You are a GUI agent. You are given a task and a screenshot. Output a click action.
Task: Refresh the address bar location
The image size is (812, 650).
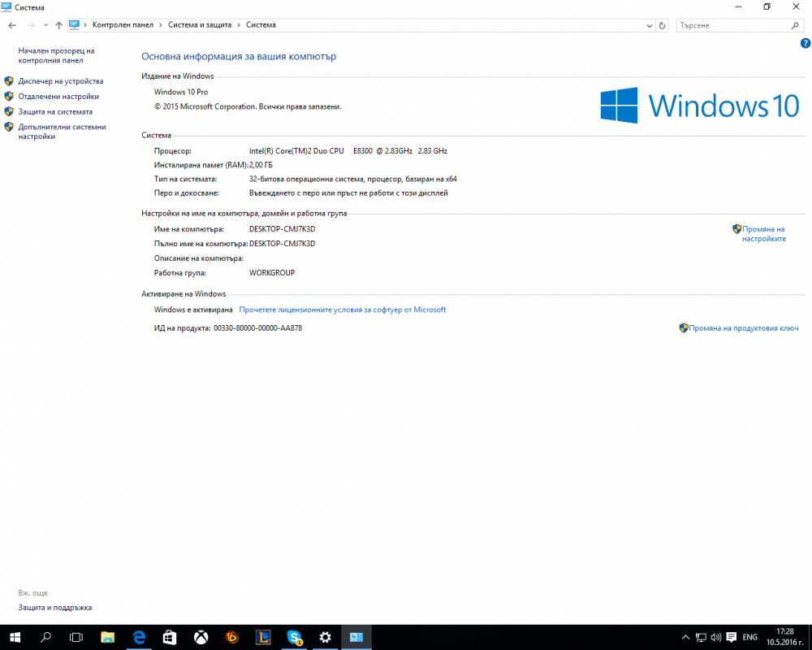(662, 25)
